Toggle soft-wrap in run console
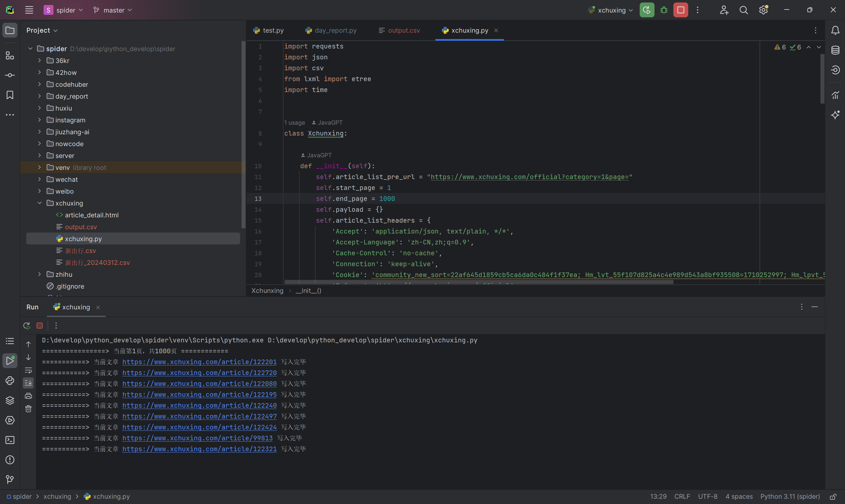 (x=28, y=370)
